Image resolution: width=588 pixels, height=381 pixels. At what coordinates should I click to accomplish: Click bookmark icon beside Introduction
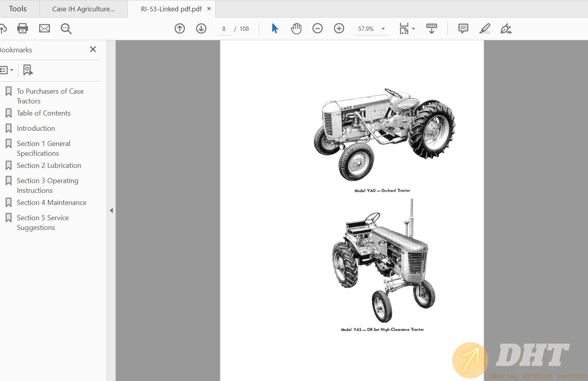[x=9, y=128]
